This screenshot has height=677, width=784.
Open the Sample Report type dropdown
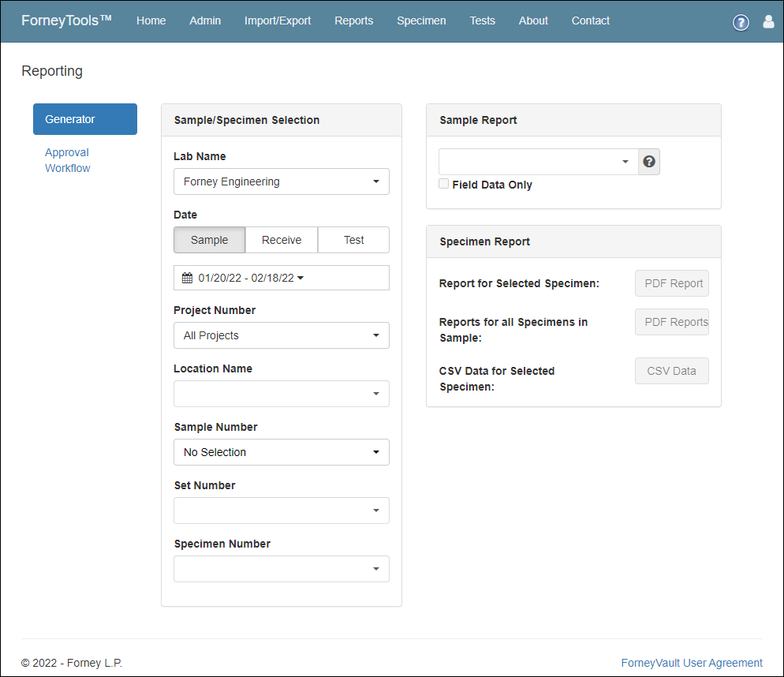point(539,162)
